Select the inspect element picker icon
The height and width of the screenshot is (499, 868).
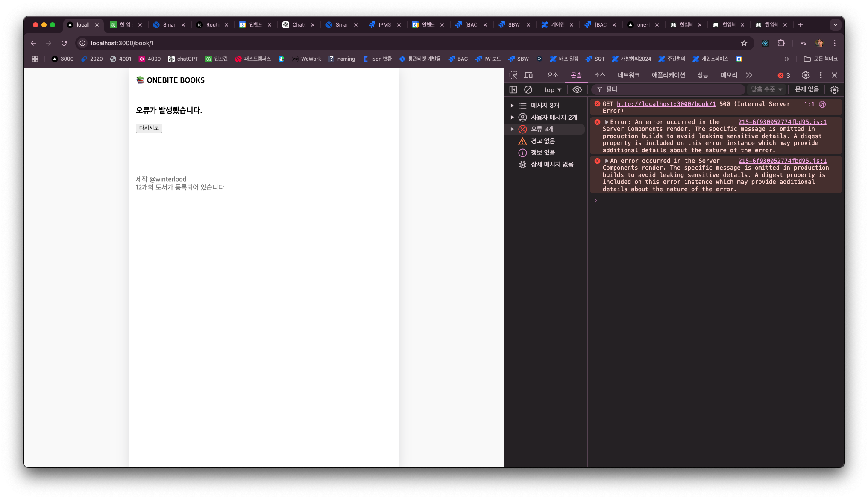[x=513, y=75]
